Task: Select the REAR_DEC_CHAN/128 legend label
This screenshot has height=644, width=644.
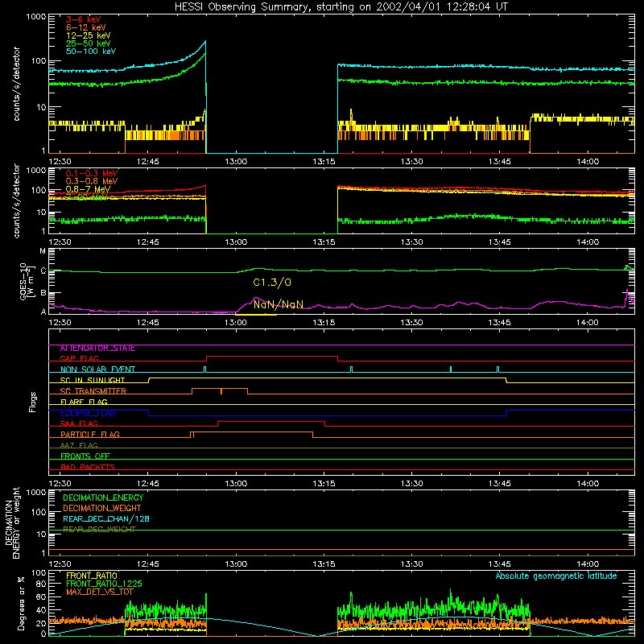Action: [x=106, y=519]
